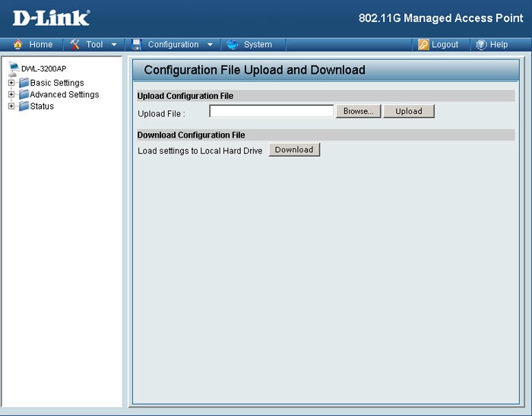Expand the Basic Settings tree node
This screenshot has height=416, width=532.
click(11, 83)
